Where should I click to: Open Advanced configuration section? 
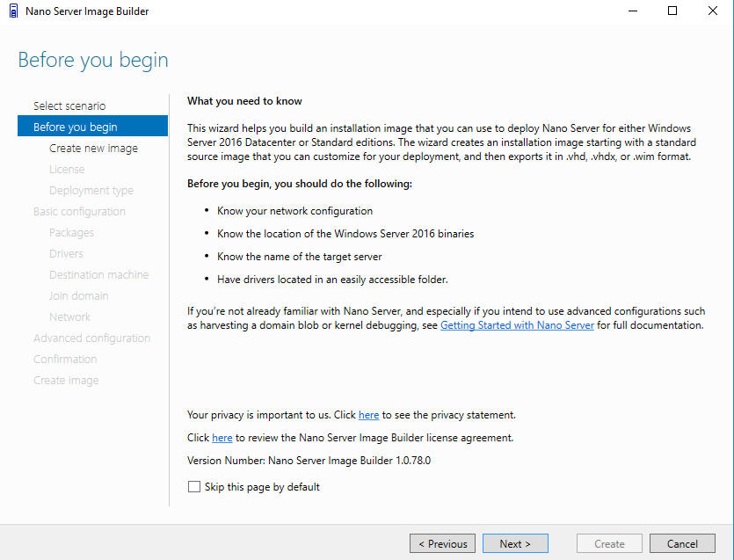click(x=91, y=338)
